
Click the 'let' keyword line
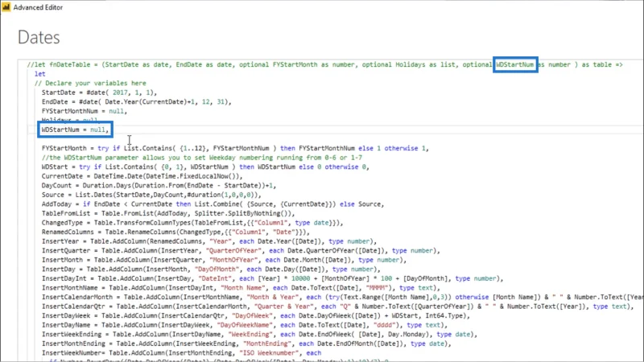coord(39,74)
